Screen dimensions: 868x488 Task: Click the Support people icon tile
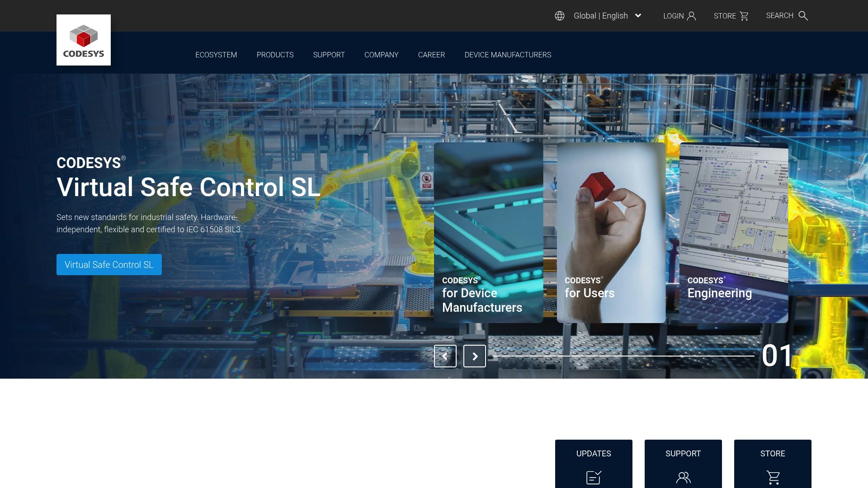[x=683, y=477]
